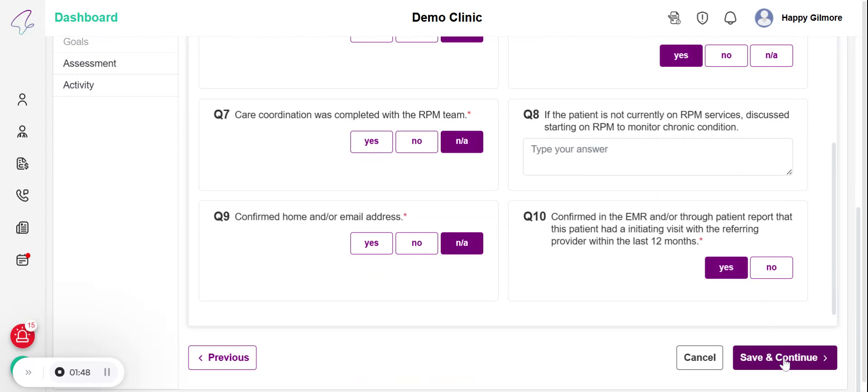
Task: Open the calendar icon with red dot
Action: (22, 260)
